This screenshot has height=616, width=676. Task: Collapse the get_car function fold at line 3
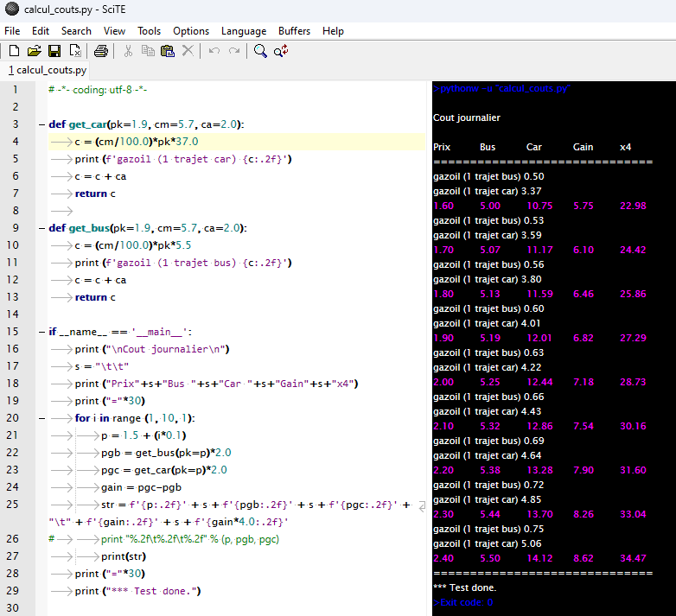41,124
